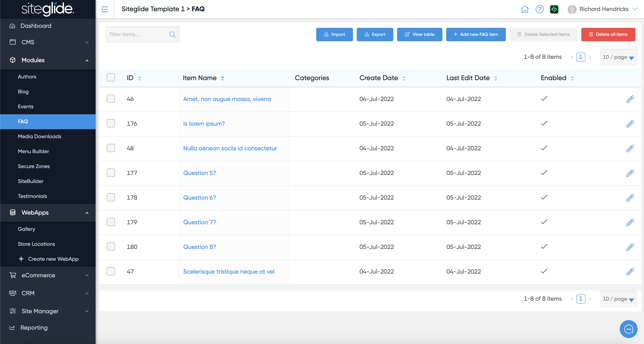The height and width of the screenshot is (344, 644).
Task: Click the Filter items input field
Action: [137, 35]
